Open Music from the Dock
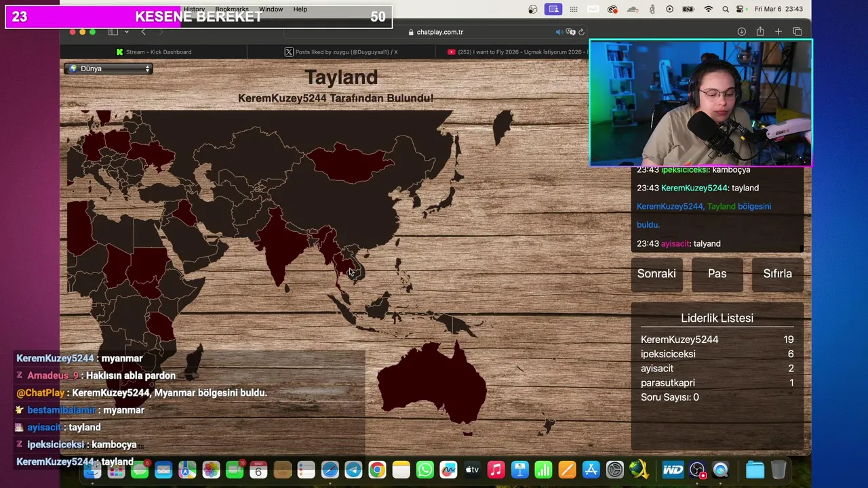 tap(496, 470)
